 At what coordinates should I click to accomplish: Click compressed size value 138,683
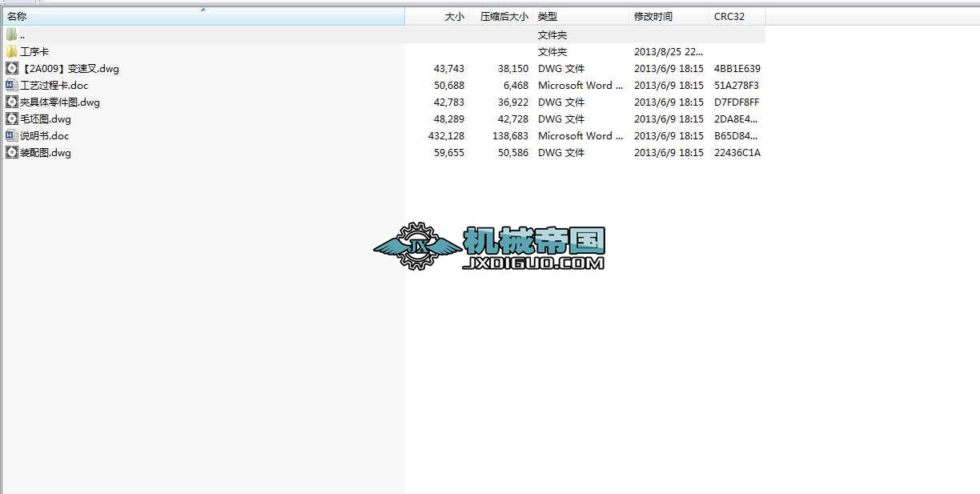tap(510, 136)
